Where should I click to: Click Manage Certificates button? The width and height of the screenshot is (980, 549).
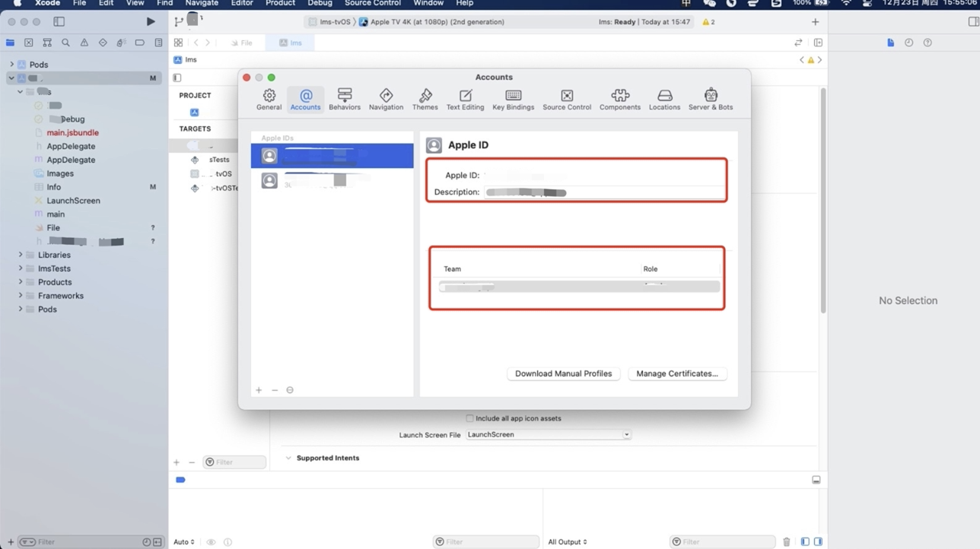coord(677,373)
